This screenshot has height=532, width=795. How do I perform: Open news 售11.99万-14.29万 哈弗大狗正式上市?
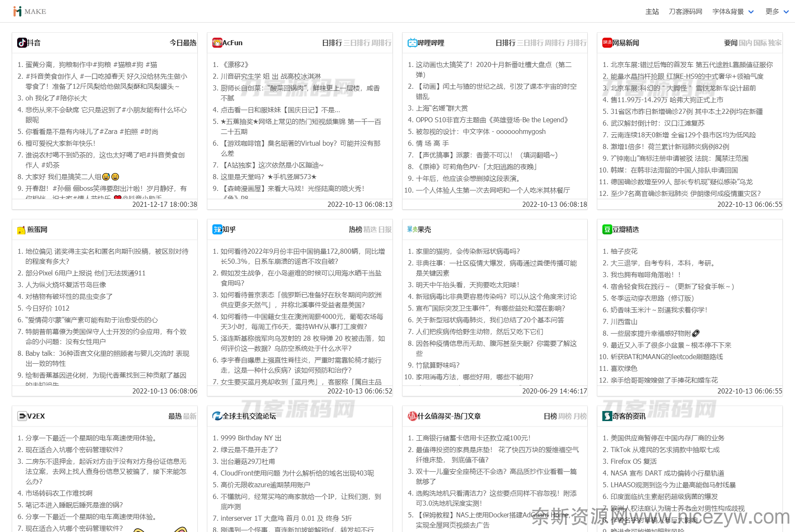667,100
